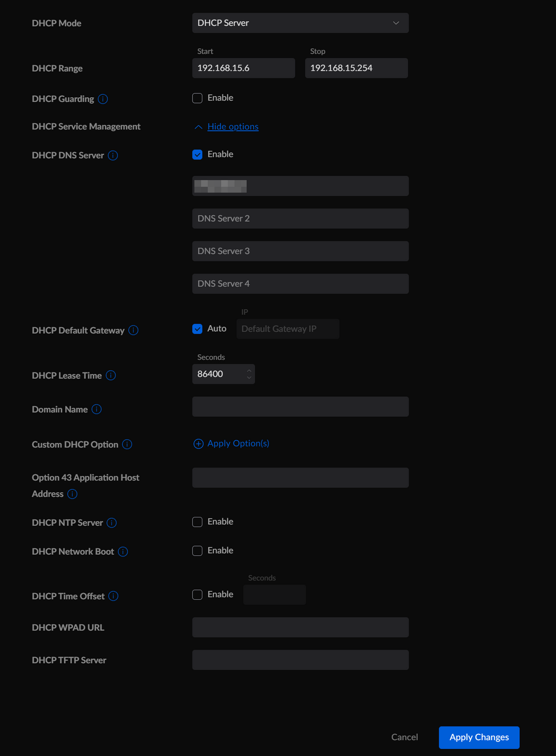Click the Domain Name info icon
This screenshot has height=756, width=556.
[97, 409]
